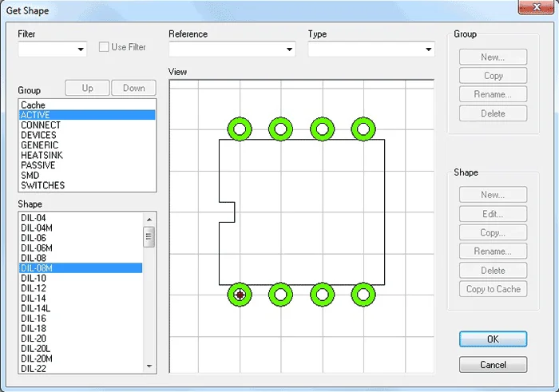Click Shape Rename... button
Screen dimensions: 559x392
tap(493, 251)
